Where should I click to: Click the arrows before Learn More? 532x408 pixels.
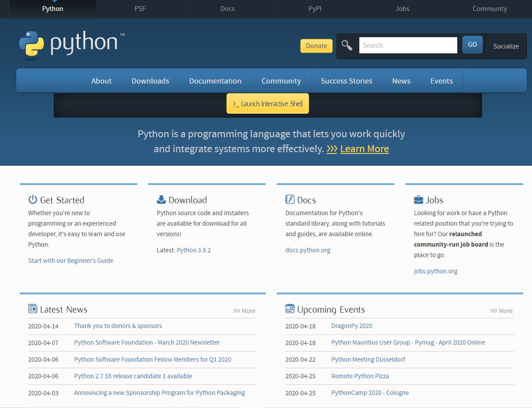pyautogui.click(x=332, y=149)
